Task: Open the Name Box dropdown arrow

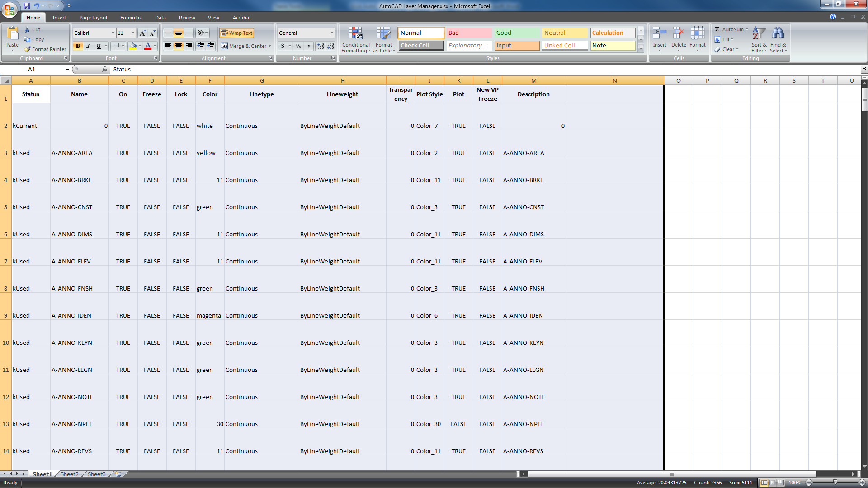Action: [x=67, y=70]
